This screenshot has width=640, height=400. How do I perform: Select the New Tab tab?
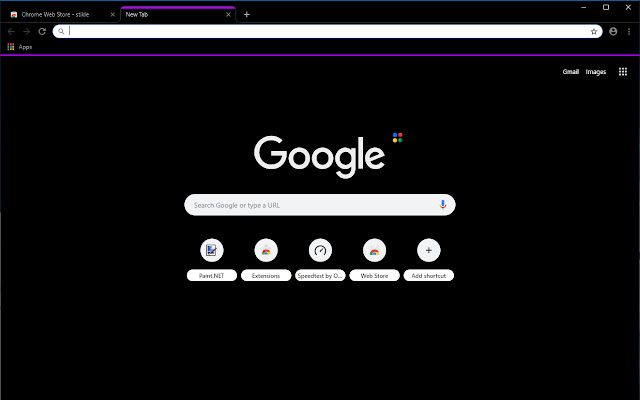(178, 15)
